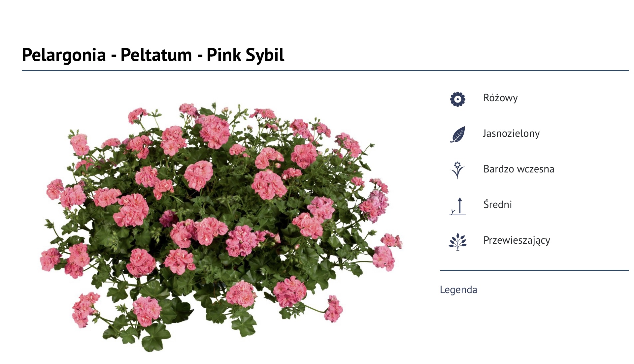Click the blooming flower icon for Bardzo wczesna
This screenshot has width=634, height=364.
click(457, 170)
